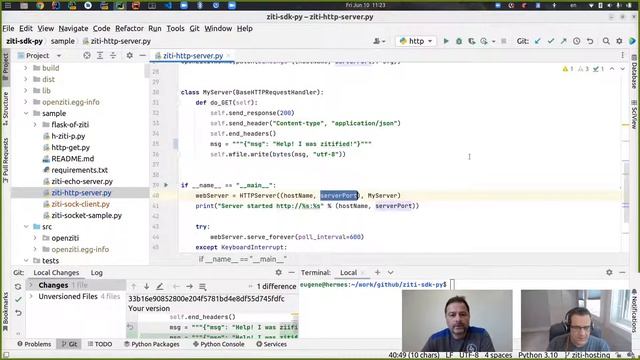This screenshot has width=640, height=360.
Task: Expand the build folder
Action: [x=26, y=68]
